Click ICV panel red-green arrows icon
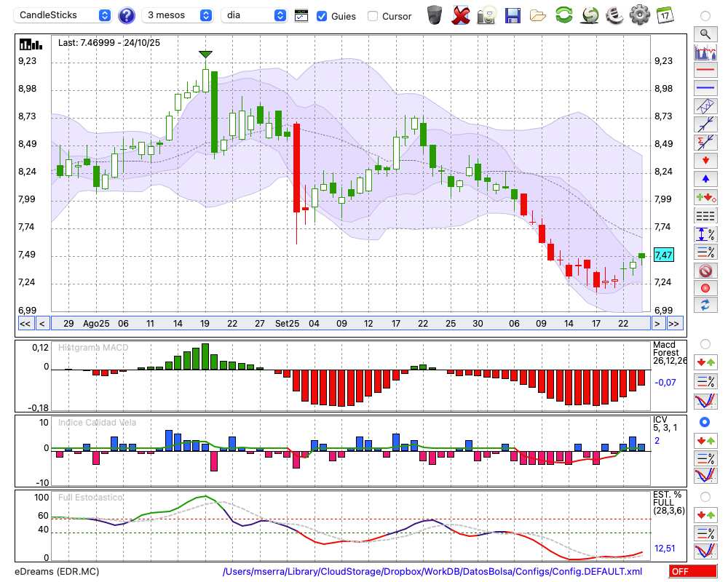Viewport: 728px width, 582px height. 705,440
